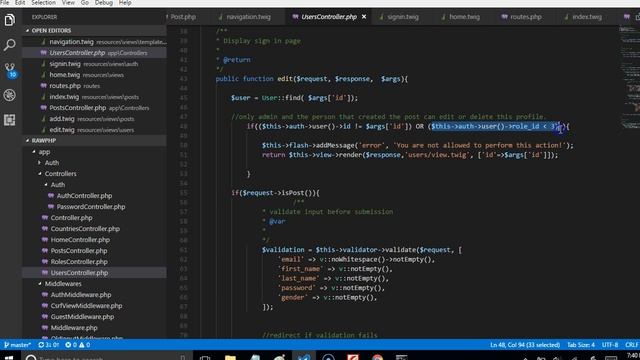
Task: Open File Explorer from taskbar
Action: click(230, 358)
